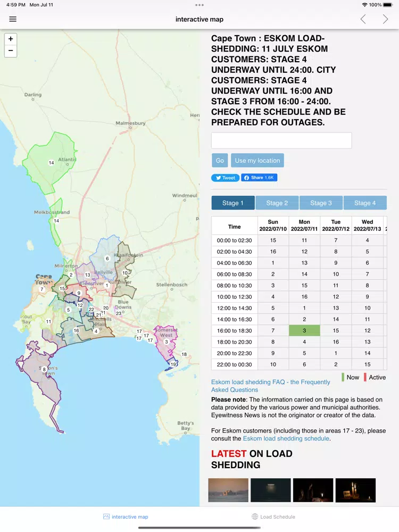The image size is (399, 532).
Task: Switch to the Stage 1 tab
Action: click(x=233, y=203)
